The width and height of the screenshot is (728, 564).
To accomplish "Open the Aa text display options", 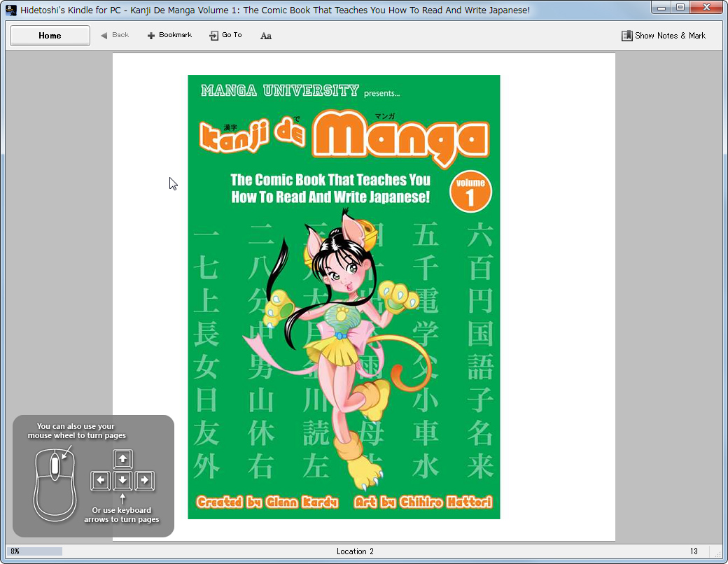I will coord(265,34).
